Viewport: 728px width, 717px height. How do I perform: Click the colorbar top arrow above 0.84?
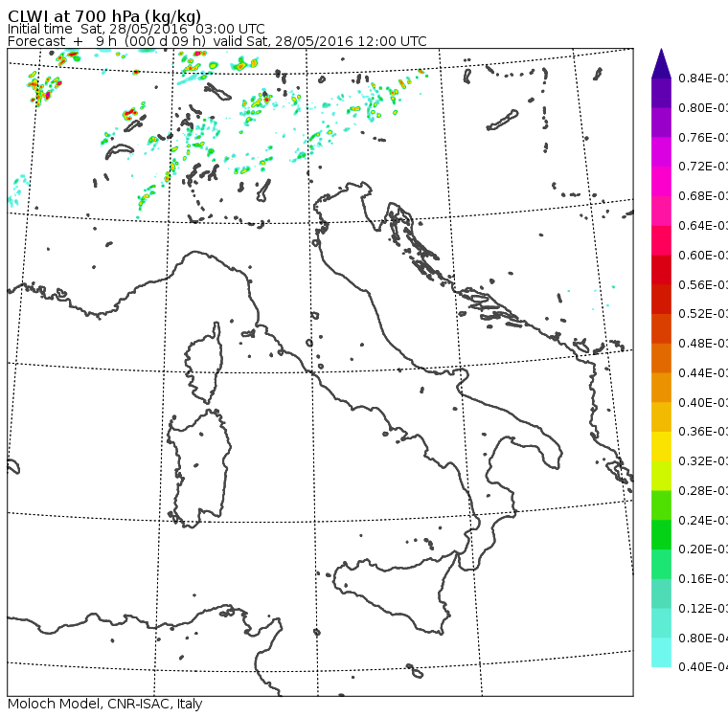[661, 63]
